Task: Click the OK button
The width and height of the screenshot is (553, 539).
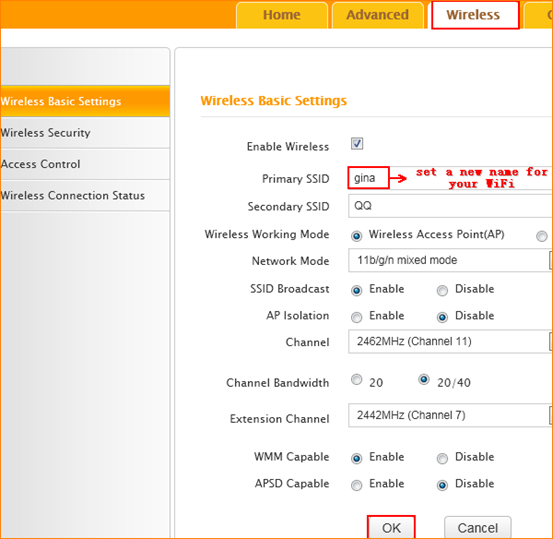Action: [x=391, y=528]
